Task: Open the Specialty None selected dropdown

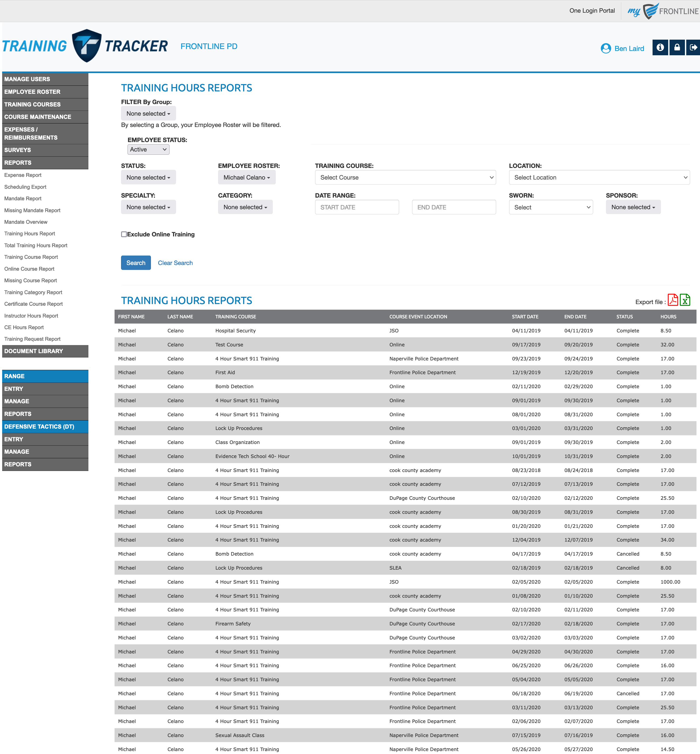Action: [149, 207]
